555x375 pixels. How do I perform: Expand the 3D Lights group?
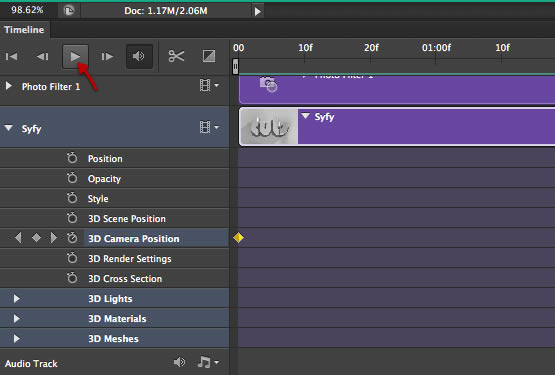(x=16, y=299)
